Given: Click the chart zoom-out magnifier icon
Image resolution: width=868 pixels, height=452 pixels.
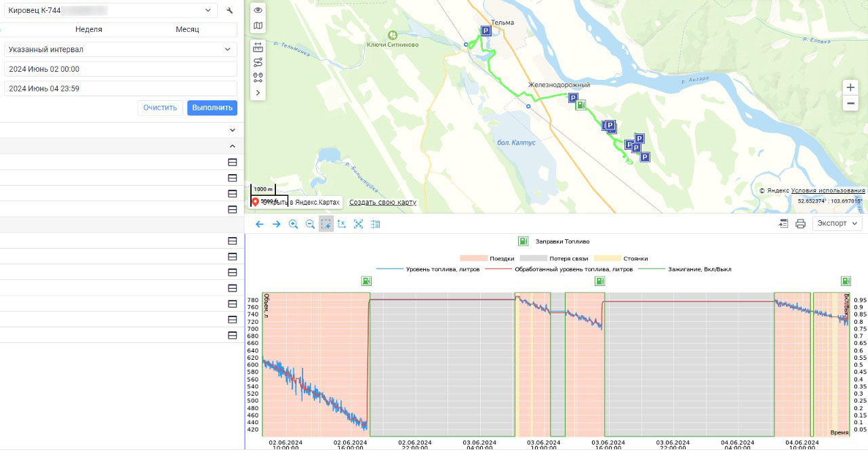Looking at the screenshot, I should coord(310,224).
